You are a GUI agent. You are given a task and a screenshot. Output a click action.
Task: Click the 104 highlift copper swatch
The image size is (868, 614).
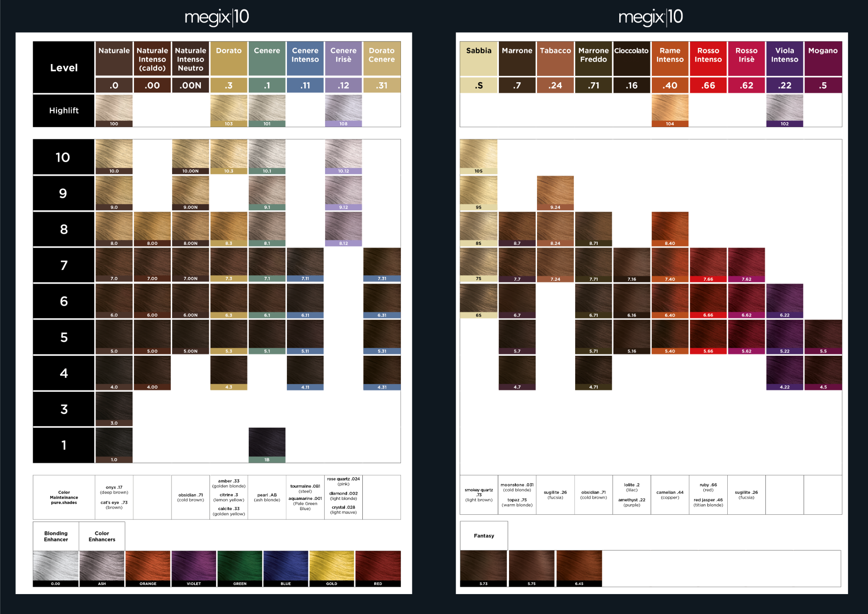[670, 111]
